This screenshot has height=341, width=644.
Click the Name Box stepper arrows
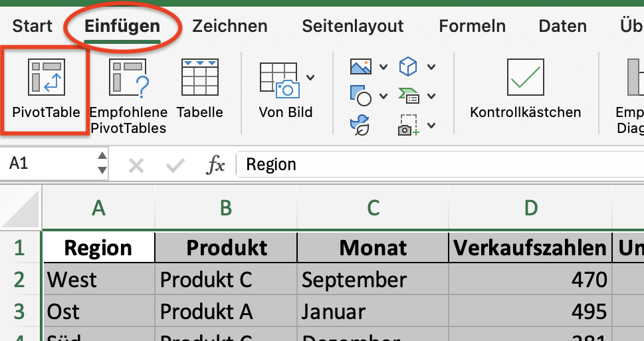pos(102,163)
